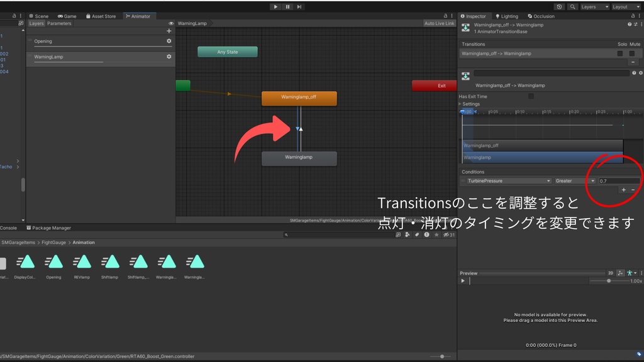This screenshot has height=362, width=644.
Task: Open settings gear for Opening layer
Action: coord(169,41)
